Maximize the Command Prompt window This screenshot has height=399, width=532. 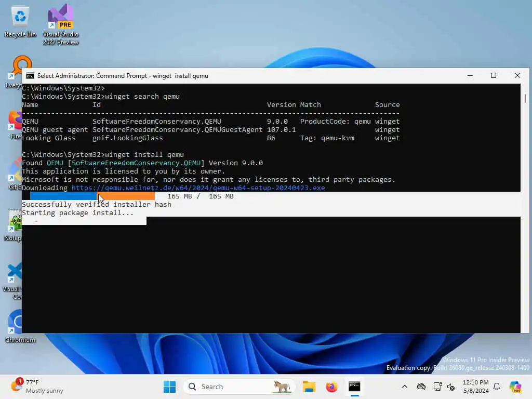[x=494, y=76]
